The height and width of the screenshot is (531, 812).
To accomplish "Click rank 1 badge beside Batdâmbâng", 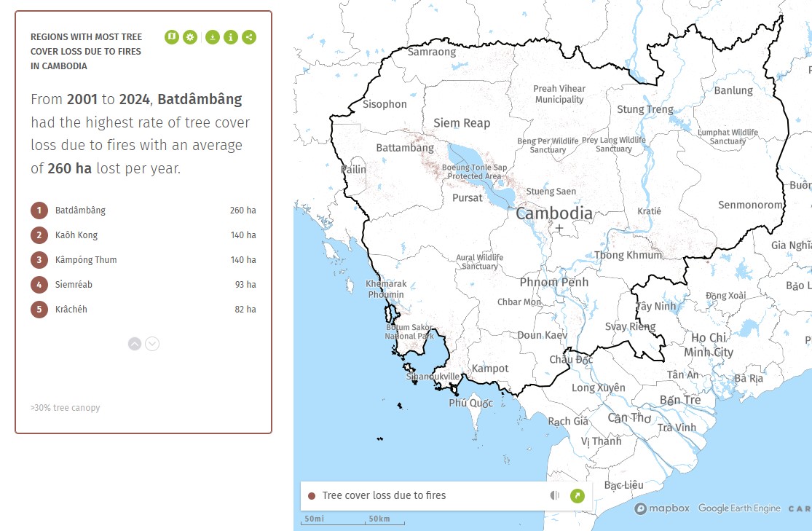I will (39, 211).
